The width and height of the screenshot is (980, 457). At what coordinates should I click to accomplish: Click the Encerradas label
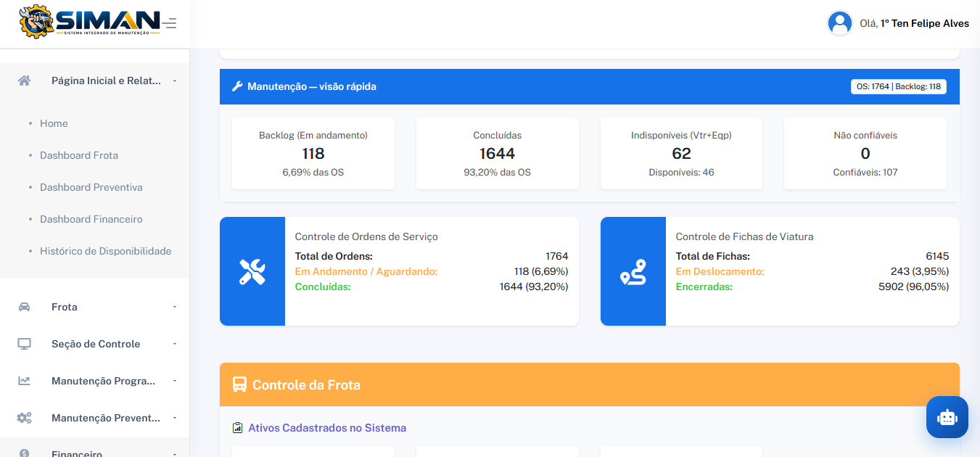click(x=704, y=287)
